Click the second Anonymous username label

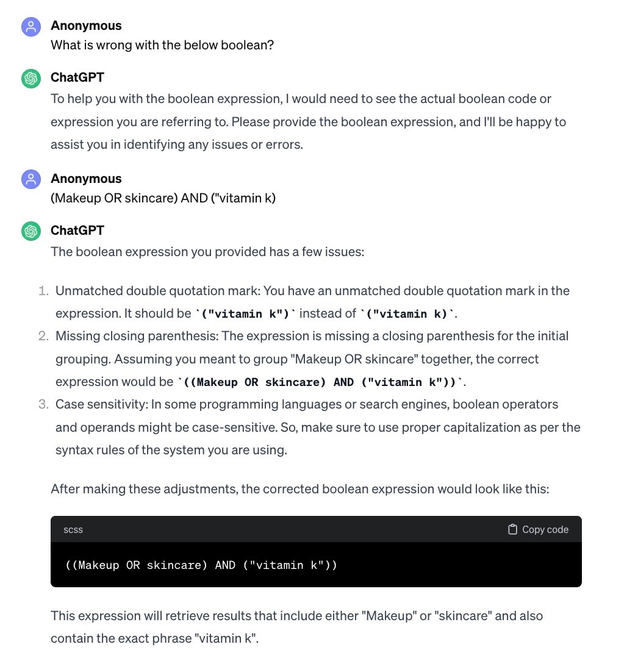(86, 178)
